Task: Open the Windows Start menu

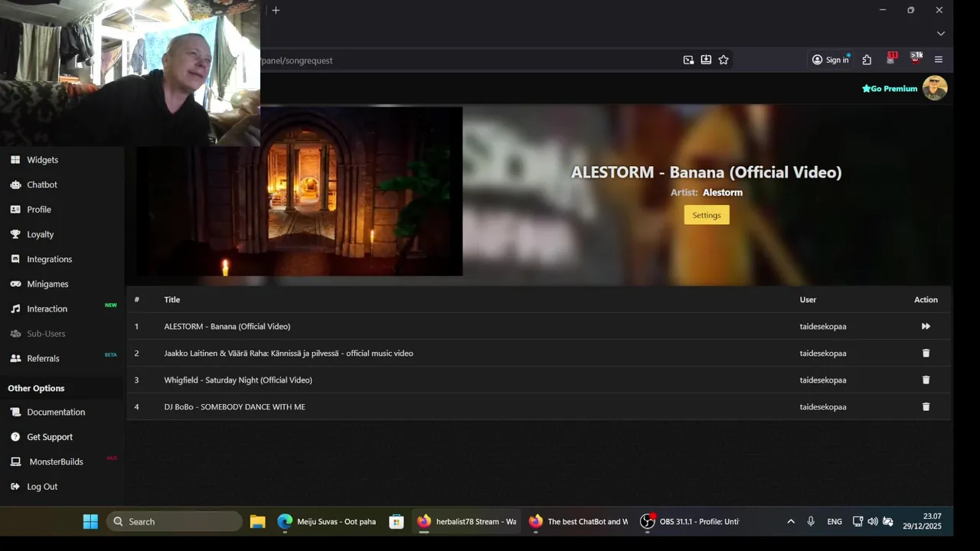Action: (90, 521)
